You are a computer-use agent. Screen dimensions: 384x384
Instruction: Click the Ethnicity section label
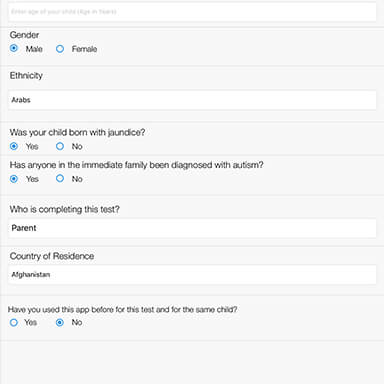tap(26, 76)
